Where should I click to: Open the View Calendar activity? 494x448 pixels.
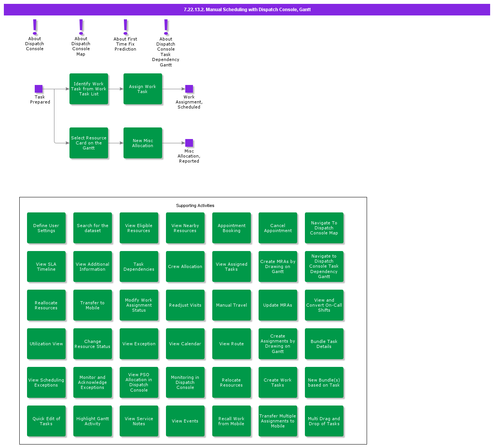(185, 344)
